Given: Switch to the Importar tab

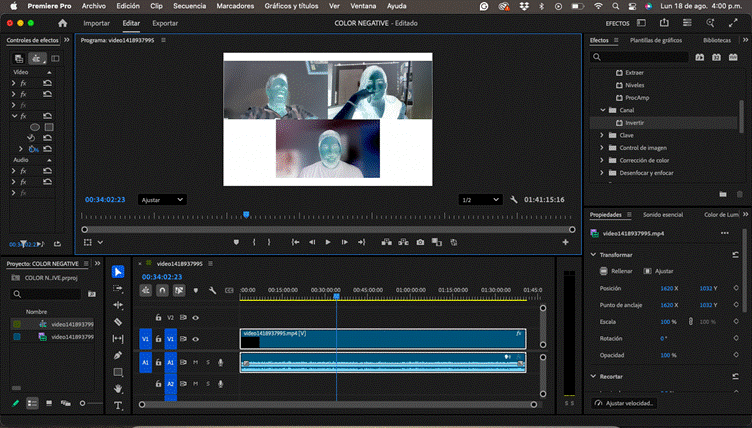Looking at the screenshot, I should point(96,23).
